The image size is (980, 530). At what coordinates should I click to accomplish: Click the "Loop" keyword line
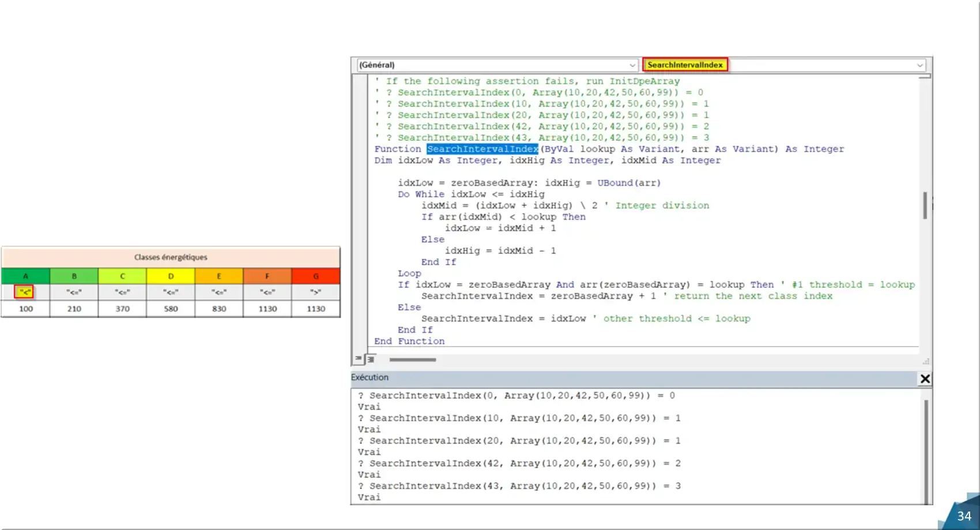point(409,273)
